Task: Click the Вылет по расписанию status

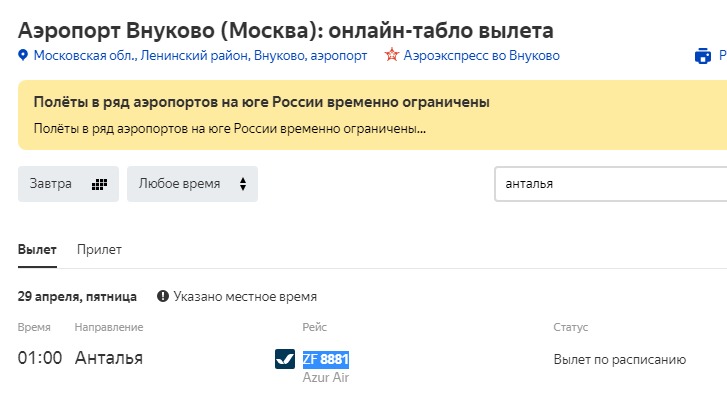Action: click(x=619, y=359)
